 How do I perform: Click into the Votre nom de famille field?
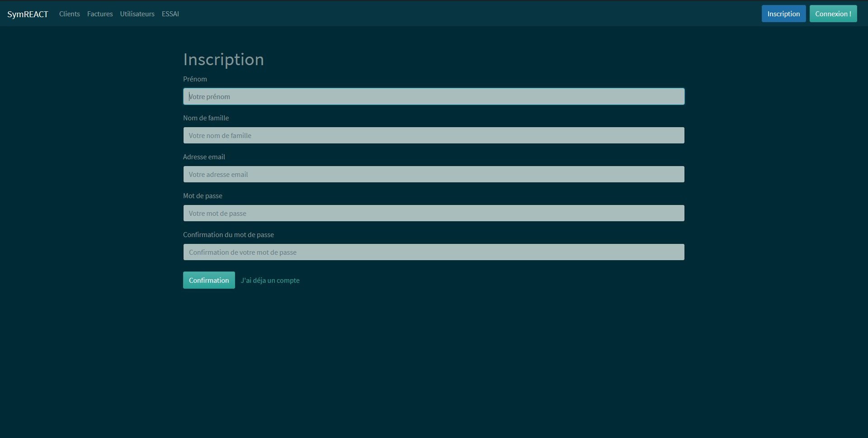[434, 135]
